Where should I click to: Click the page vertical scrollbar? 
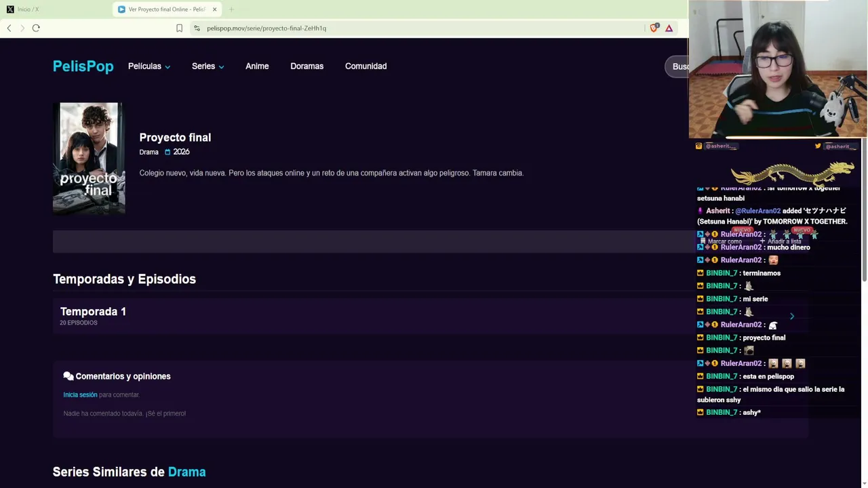click(x=864, y=210)
